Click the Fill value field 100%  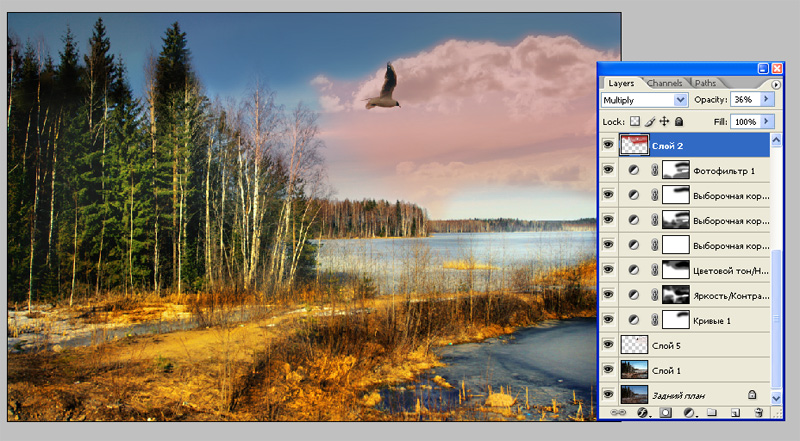745,121
